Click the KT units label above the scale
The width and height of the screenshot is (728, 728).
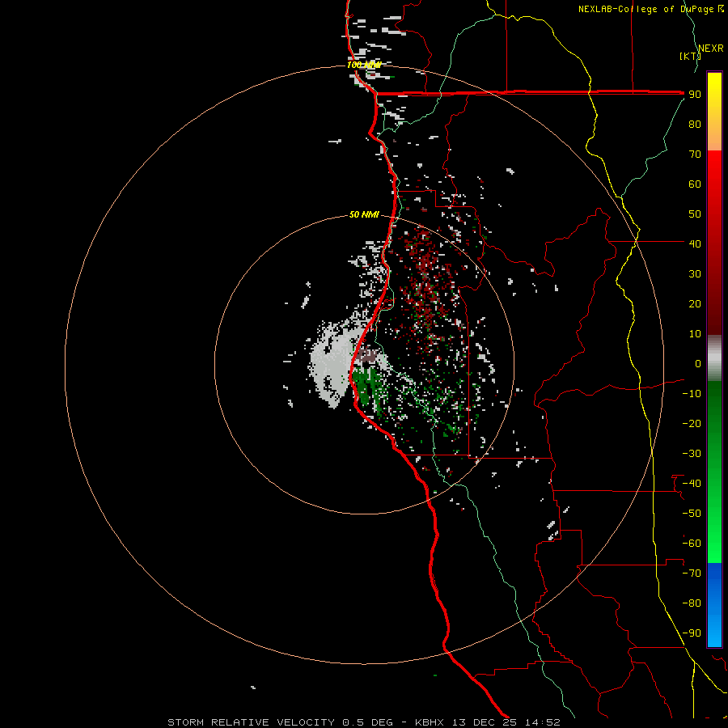[690, 56]
